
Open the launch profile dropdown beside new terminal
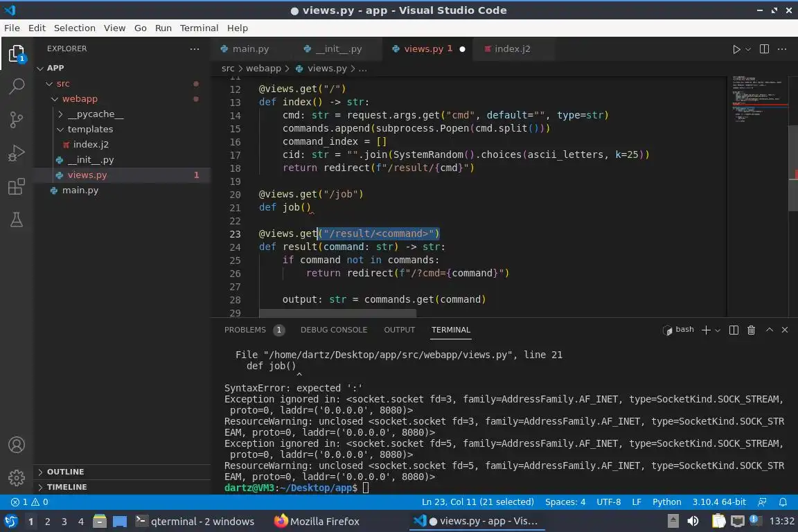point(718,330)
